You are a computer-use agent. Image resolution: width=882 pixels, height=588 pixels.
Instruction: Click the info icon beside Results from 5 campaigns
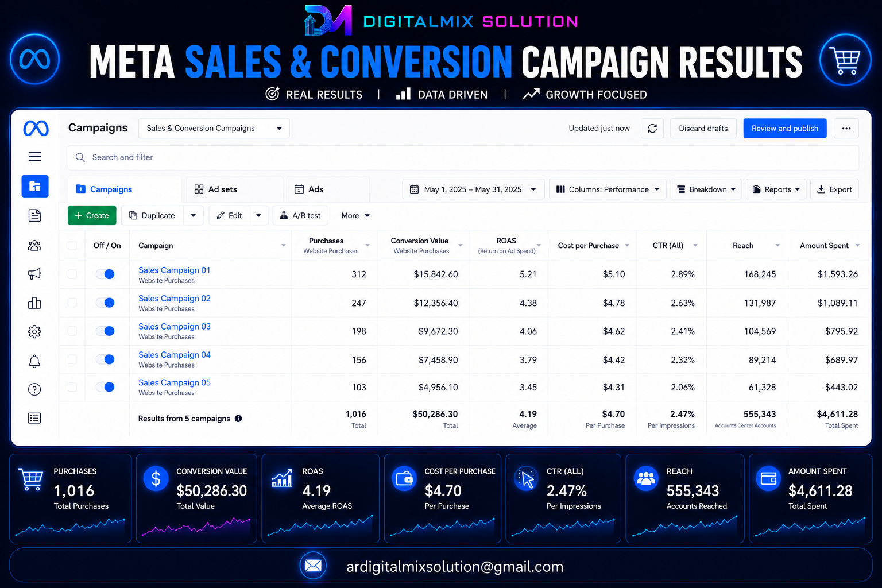click(238, 419)
